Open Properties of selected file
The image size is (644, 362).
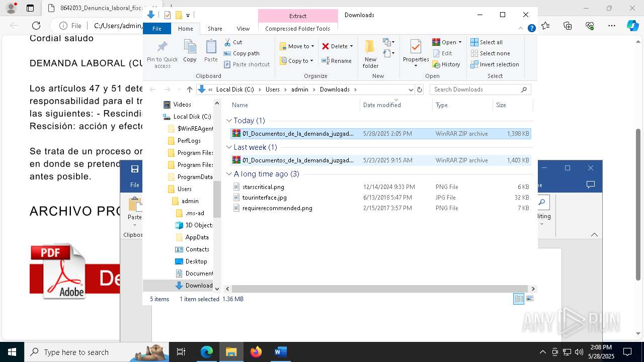click(x=416, y=54)
